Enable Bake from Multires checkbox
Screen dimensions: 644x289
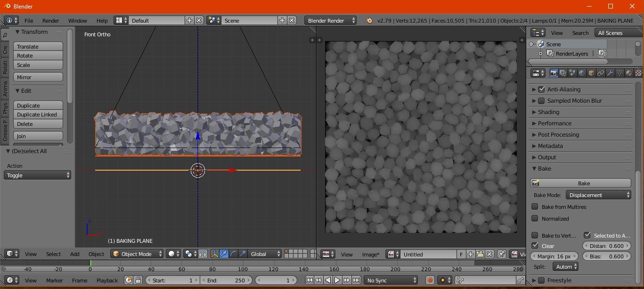pos(535,206)
